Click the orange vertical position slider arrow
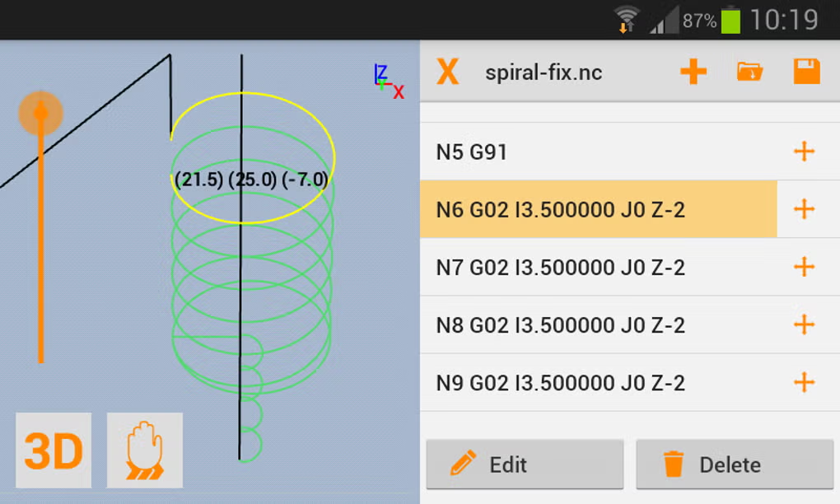 coord(40,113)
